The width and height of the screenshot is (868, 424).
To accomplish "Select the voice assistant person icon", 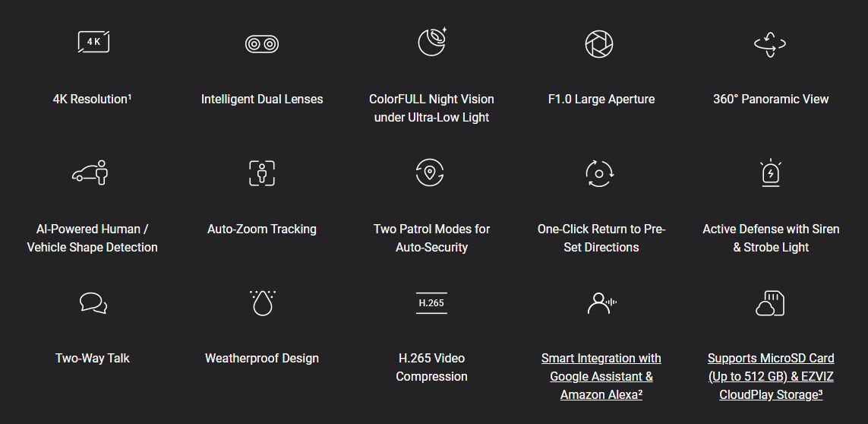I will (x=601, y=303).
